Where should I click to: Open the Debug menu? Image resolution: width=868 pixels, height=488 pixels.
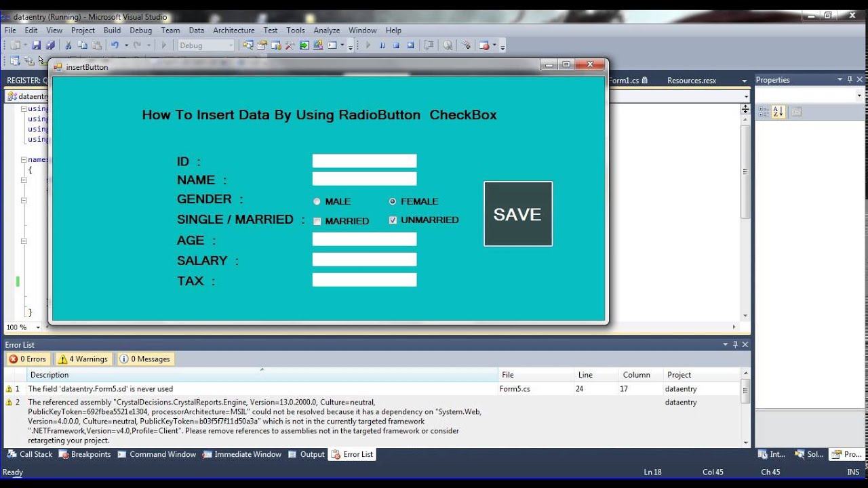[141, 30]
